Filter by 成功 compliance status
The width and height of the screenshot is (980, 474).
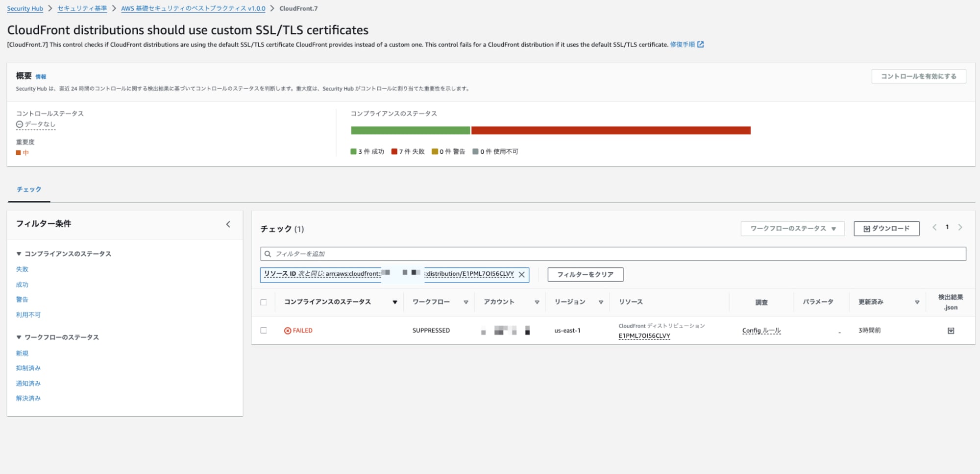[22, 284]
